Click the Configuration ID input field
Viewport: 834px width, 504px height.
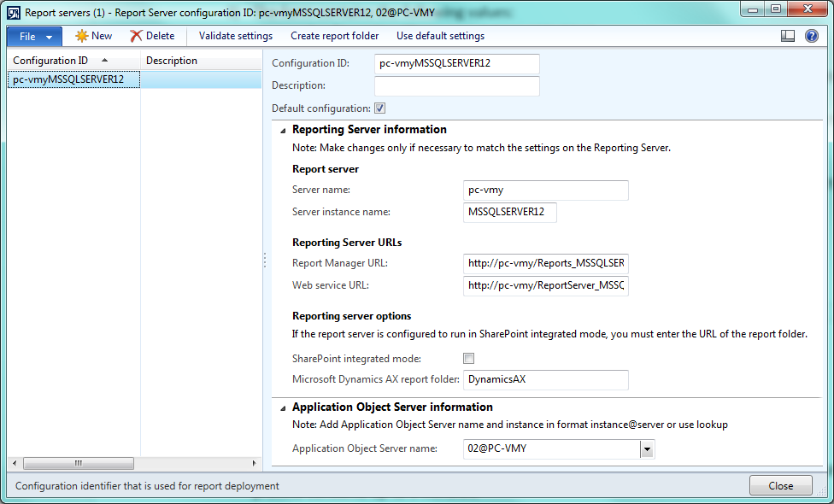pyautogui.click(x=457, y=64)
